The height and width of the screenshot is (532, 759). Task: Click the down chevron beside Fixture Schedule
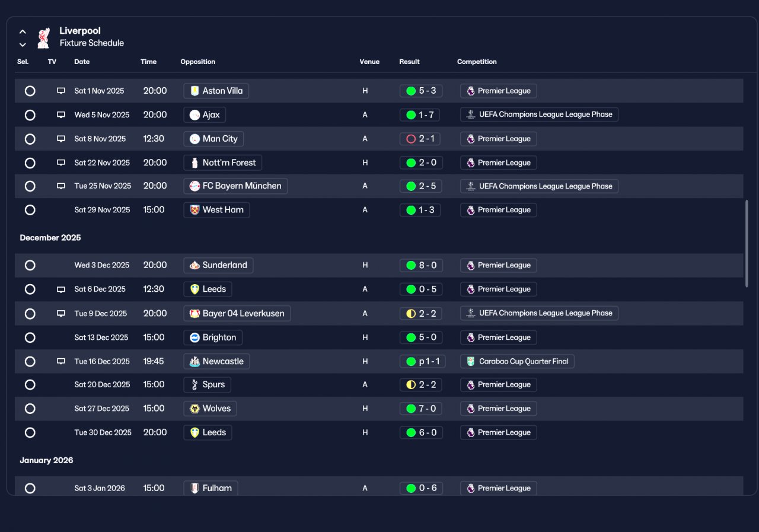point(23,44)
